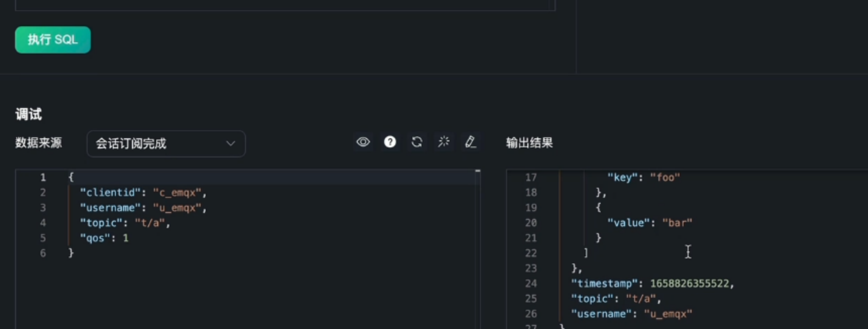Screen dimensions: 868x329
Task: Click the 调试 section heading
Action: point(28,114)
